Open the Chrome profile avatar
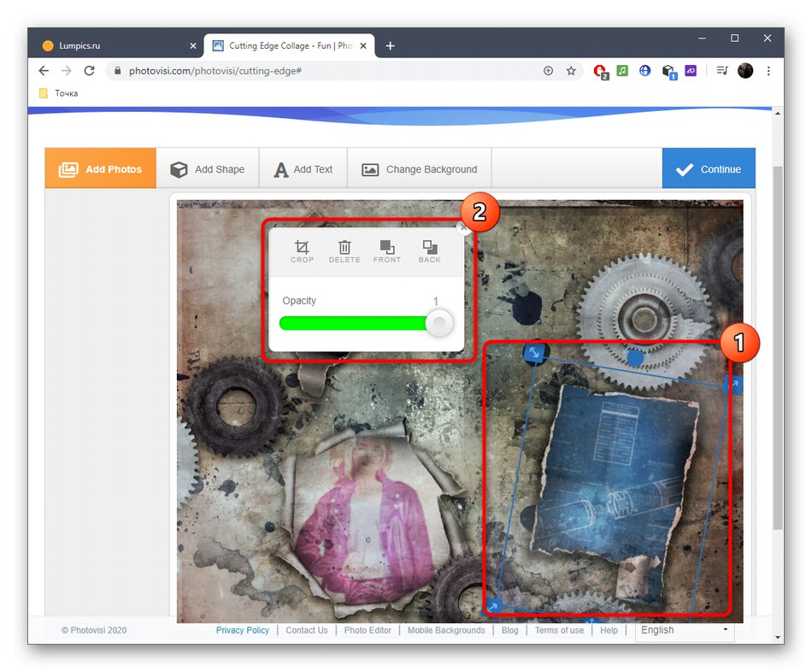812x672 pixels. click(x=745, y=70)
